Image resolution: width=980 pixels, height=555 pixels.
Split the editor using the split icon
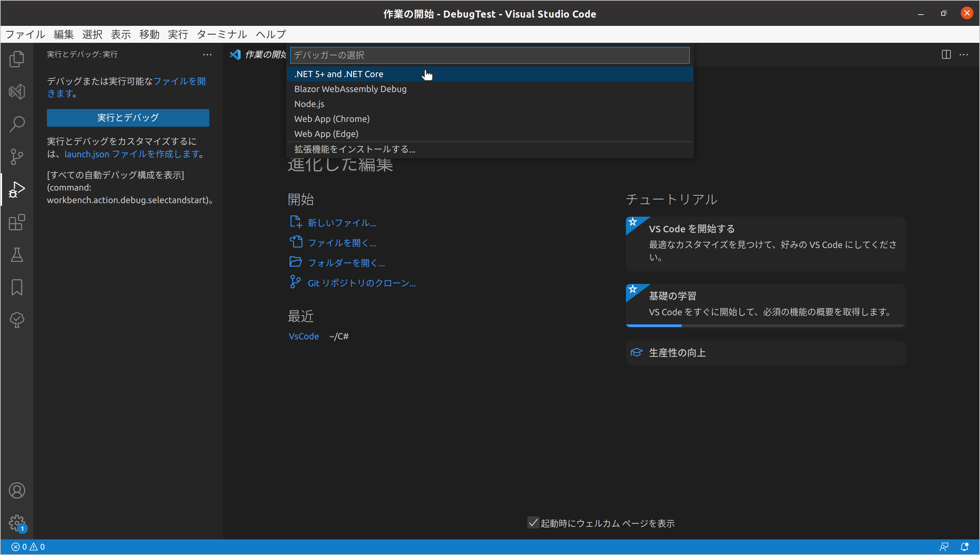[x=946, y=54]
